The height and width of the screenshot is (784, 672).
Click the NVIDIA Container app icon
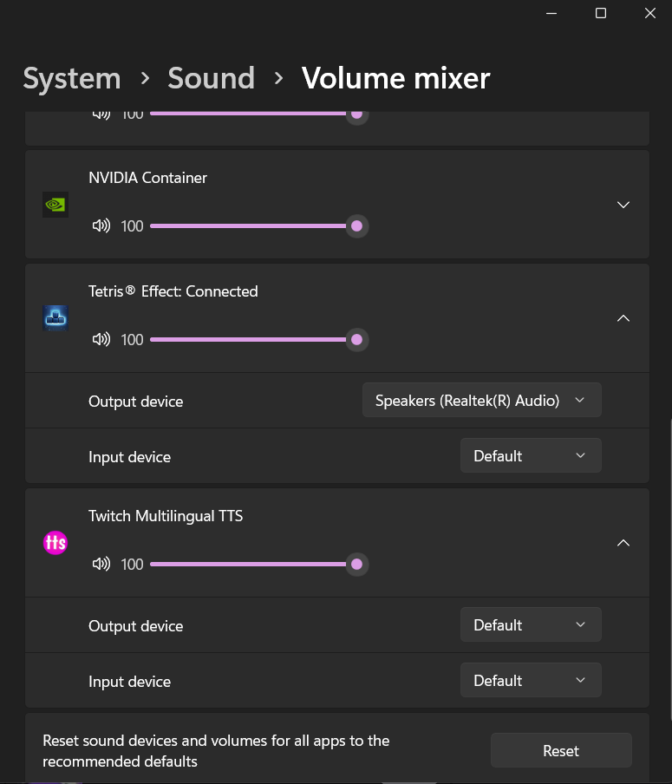tap(55, 205)
